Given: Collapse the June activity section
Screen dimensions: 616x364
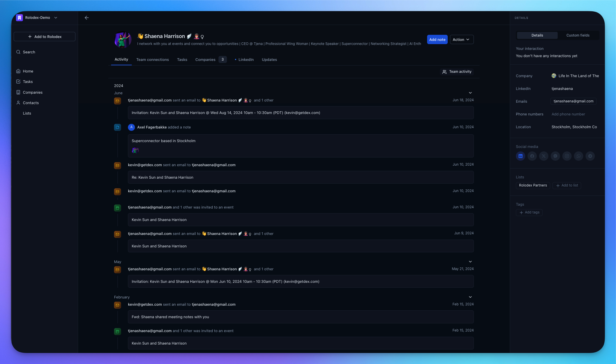Looking at the screenshot, I should coord(470,93).
